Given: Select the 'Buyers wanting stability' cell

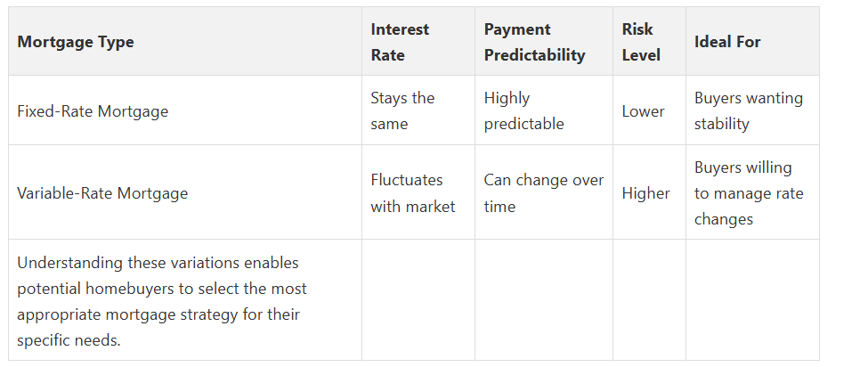Looking at the screenshot, I should [x=748, y=111].
